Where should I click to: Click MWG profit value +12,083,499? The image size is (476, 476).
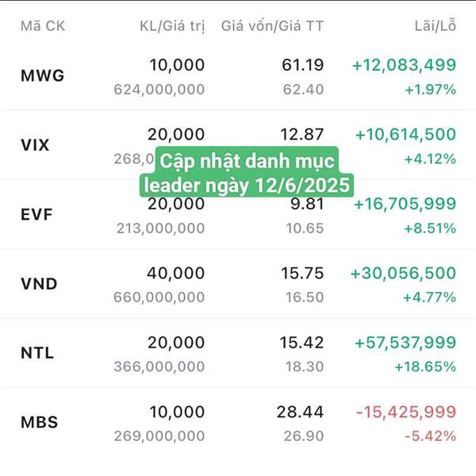402,65
